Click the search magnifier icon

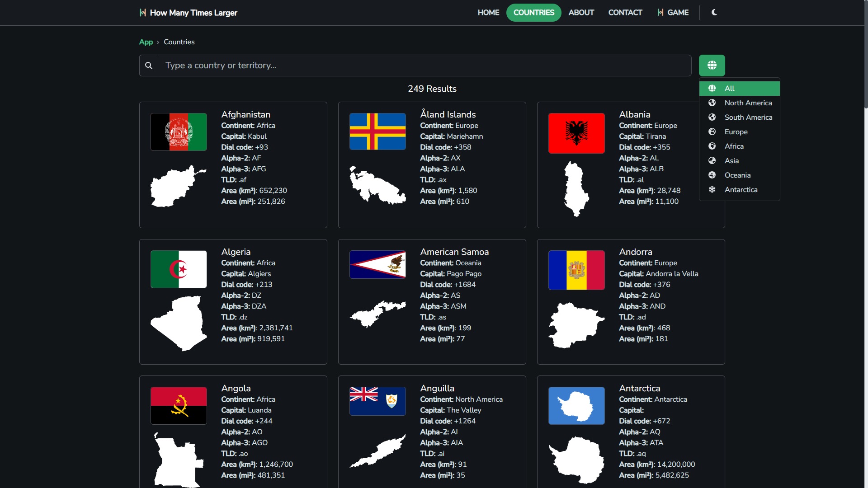click(x=148, y=66)
